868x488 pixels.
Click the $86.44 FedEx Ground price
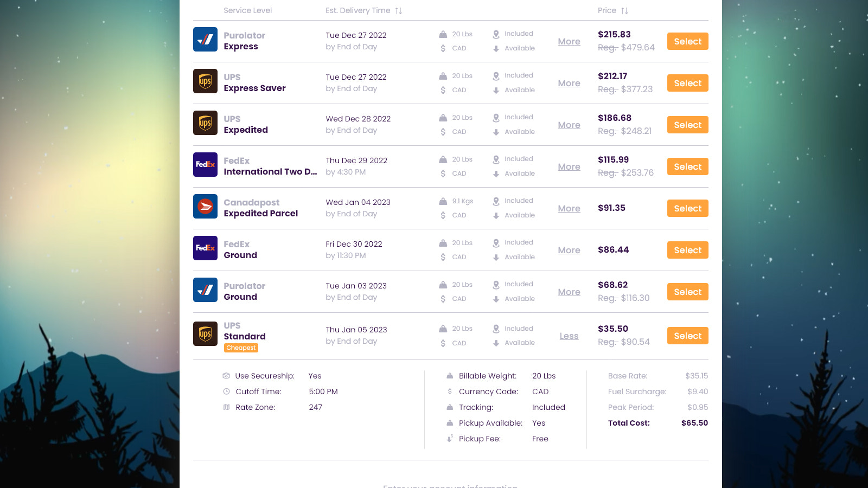click(614, 250)
